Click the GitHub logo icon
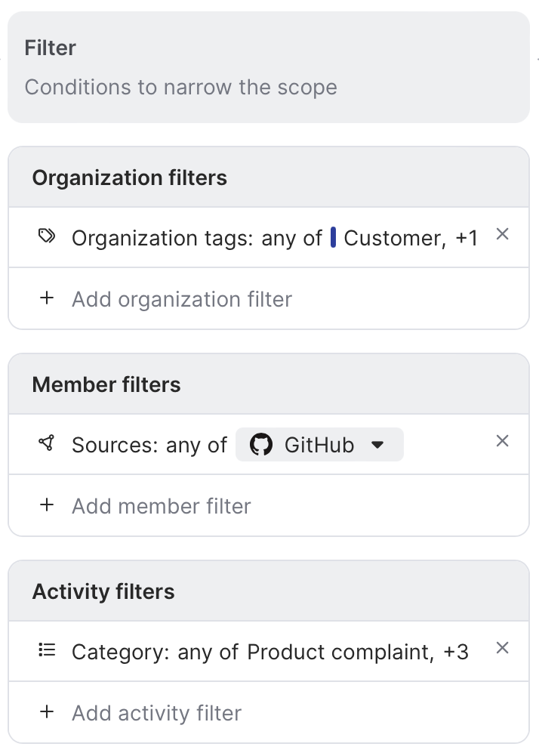Viewport: 539px width, 756px height. click(x=260, y=445)
